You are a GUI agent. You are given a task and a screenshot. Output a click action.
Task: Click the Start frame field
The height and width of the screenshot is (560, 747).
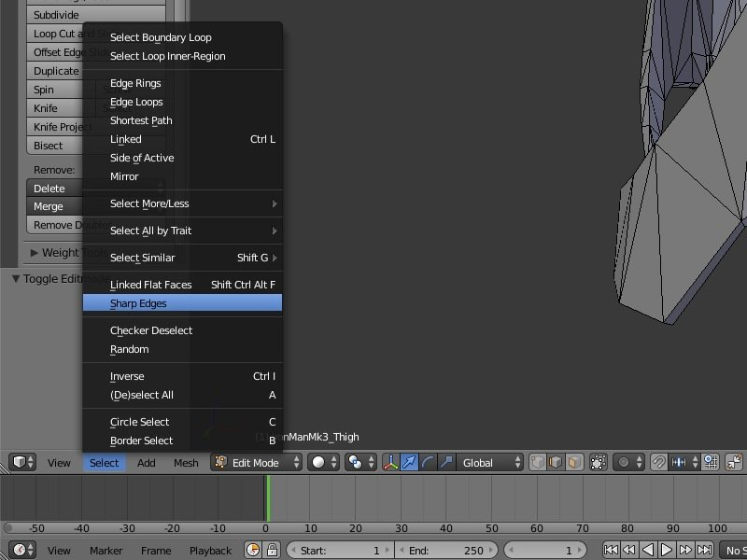click(x=340, y=550)
